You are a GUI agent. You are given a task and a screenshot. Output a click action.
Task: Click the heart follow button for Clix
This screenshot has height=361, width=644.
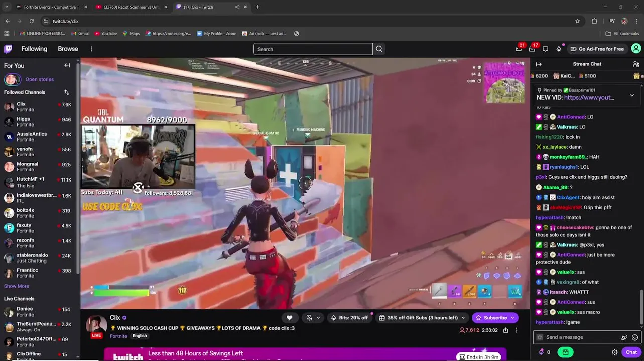290,317
